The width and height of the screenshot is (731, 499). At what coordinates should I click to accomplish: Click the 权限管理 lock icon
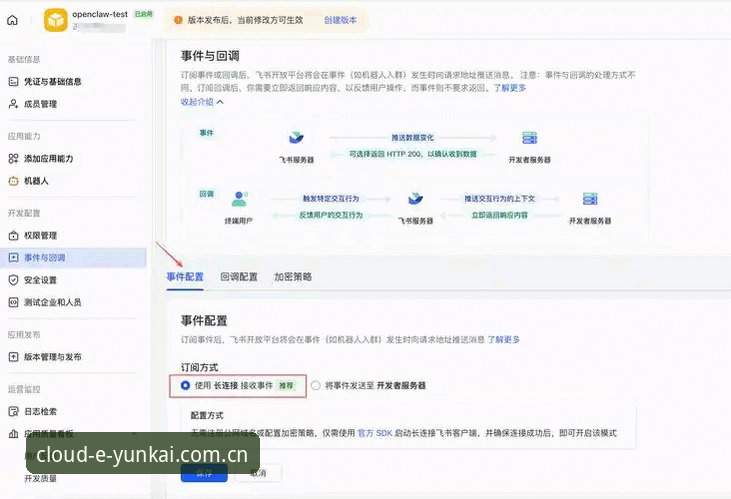[x=14, y=236]
